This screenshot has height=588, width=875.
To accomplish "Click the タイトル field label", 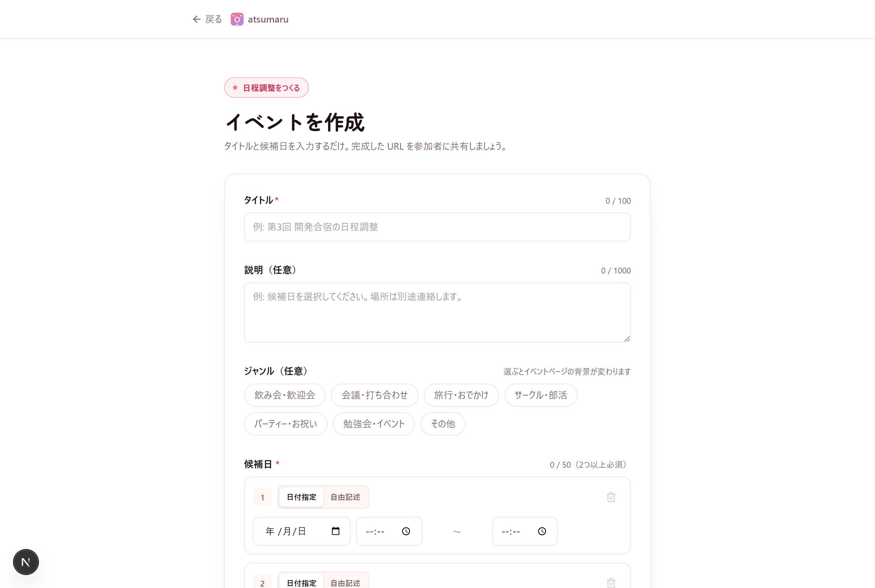I will coord(259,200).
